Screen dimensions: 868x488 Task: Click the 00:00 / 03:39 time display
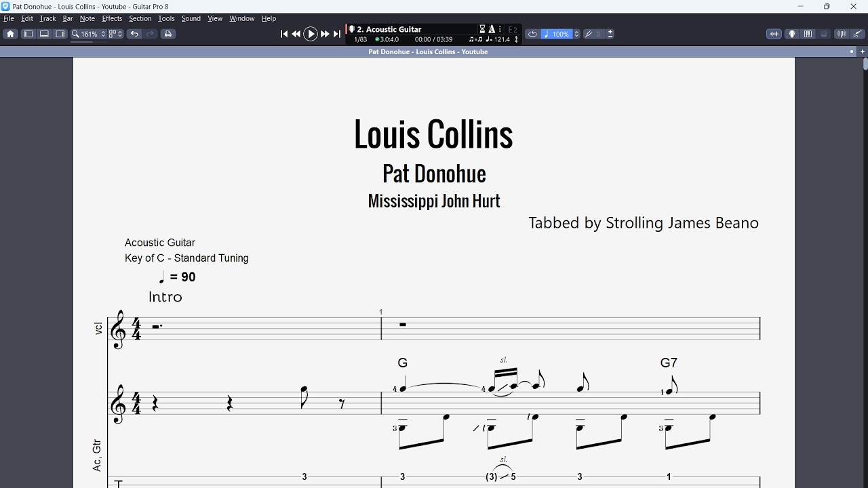tap(433, 39)
